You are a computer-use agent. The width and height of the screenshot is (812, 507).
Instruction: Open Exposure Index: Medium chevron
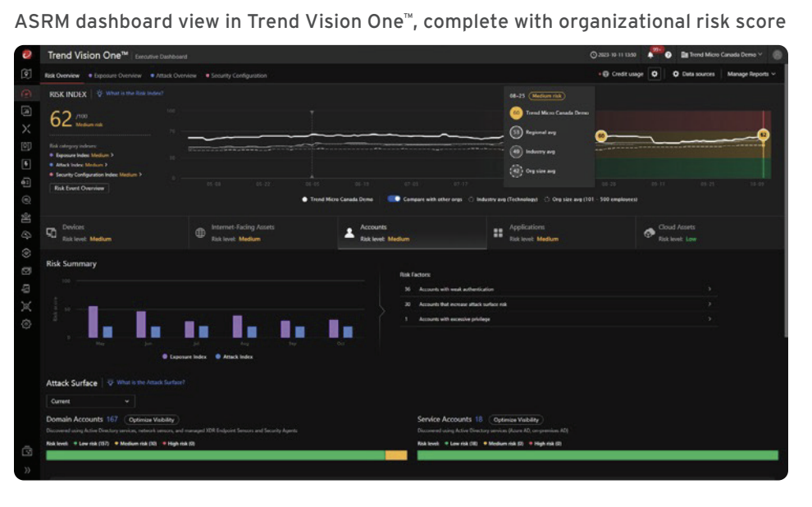tap(112, 155)
